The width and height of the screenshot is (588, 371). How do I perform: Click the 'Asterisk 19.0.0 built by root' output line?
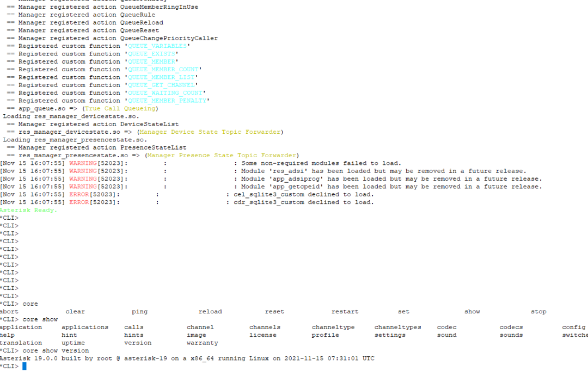point(187,358)
